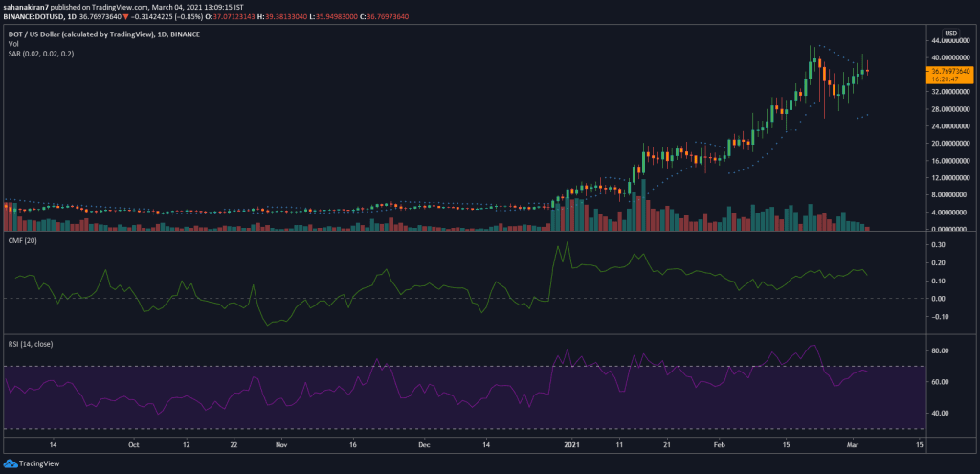
Task: Click the 32.00000000 price axis label
Action: point(952,92)
